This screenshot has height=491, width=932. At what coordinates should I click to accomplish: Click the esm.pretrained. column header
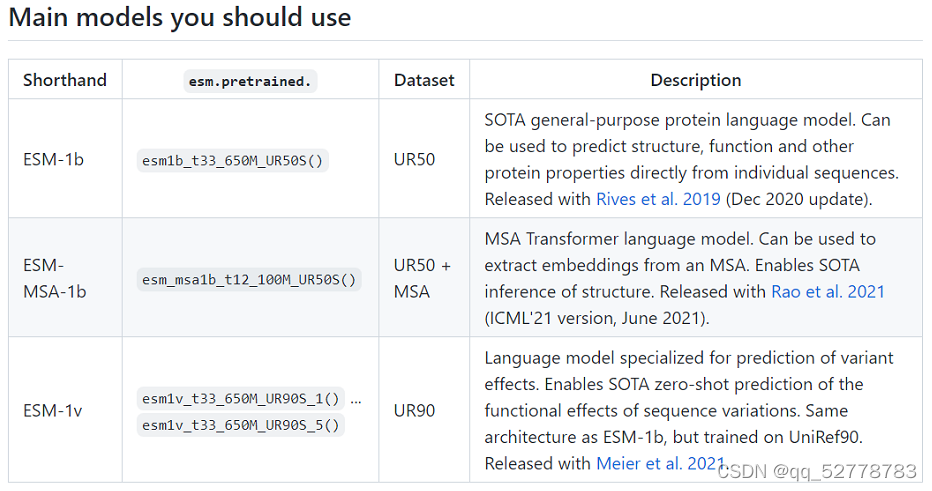pyautogui.click(x=251, y=81)
